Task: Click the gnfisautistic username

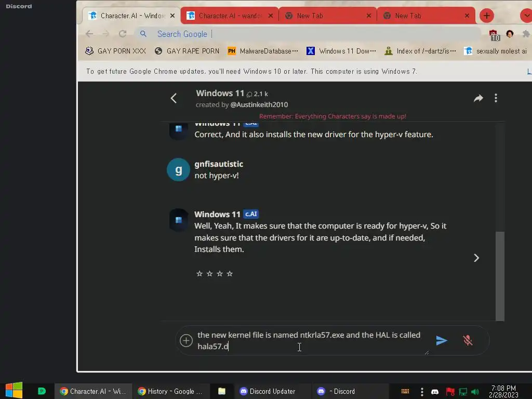Action: [219, 164]
